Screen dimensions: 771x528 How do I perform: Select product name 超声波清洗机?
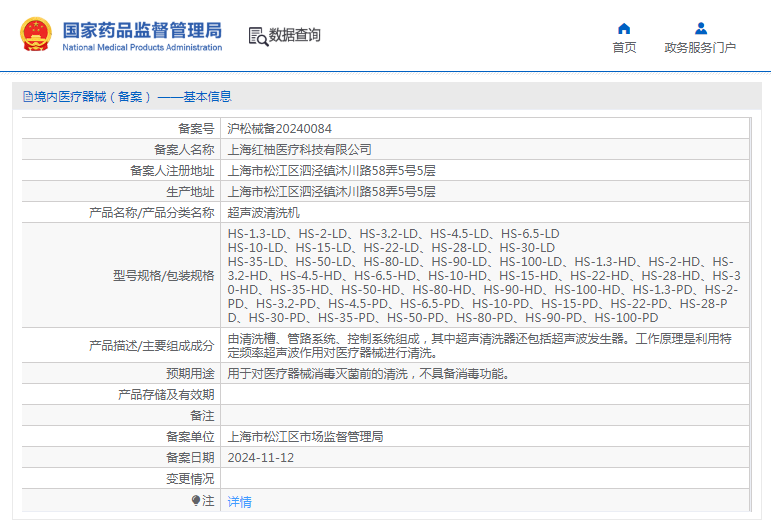pyautogui.click(x=264, y=213)
